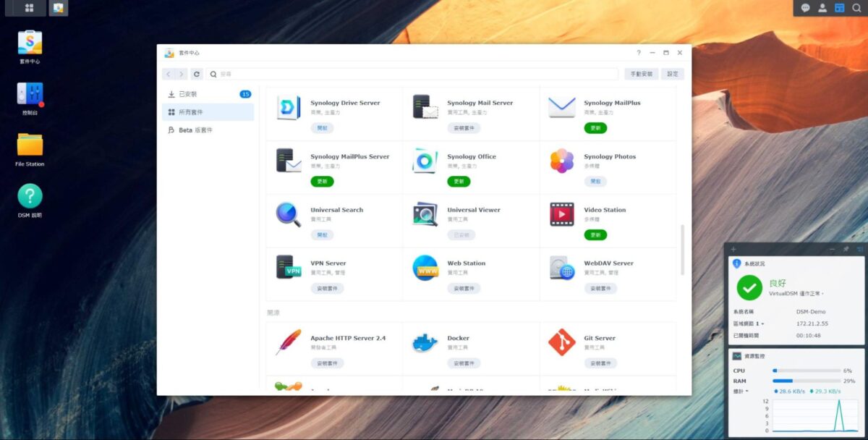Install the Web Station package
Image resolution: width=868 pixels, height=440 pixels.
click(464, 289)
